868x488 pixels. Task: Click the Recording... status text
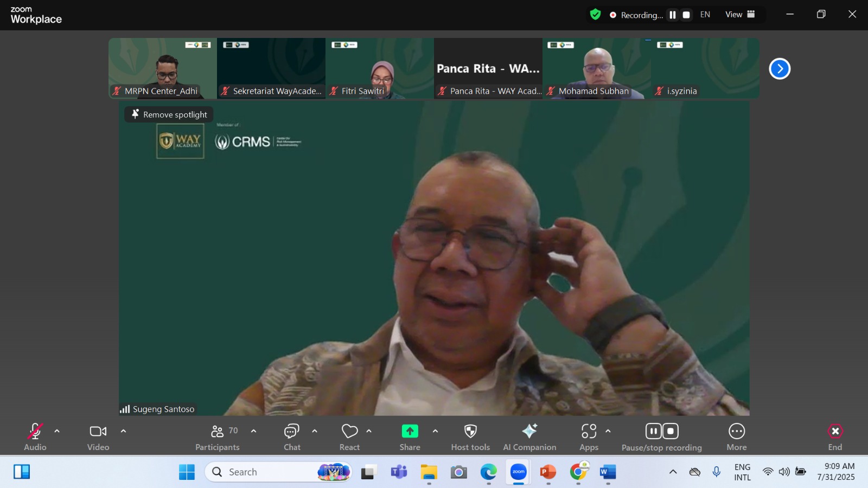click(x=642, y=15)
